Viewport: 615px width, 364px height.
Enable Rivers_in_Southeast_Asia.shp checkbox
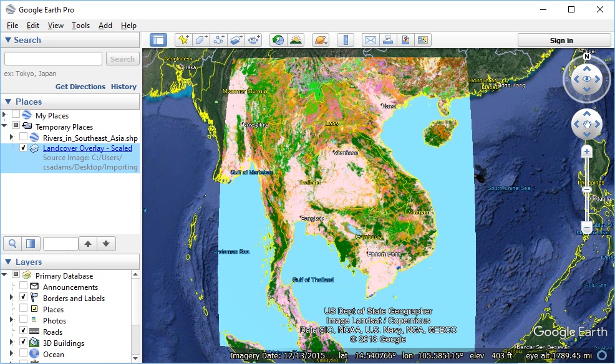coord(23,136)
